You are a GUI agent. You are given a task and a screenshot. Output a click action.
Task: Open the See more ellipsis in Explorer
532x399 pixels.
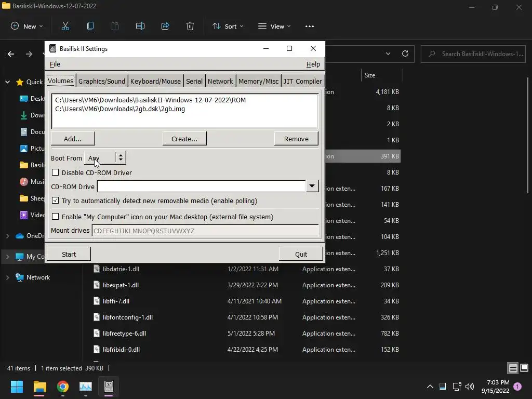click(310, 26)
